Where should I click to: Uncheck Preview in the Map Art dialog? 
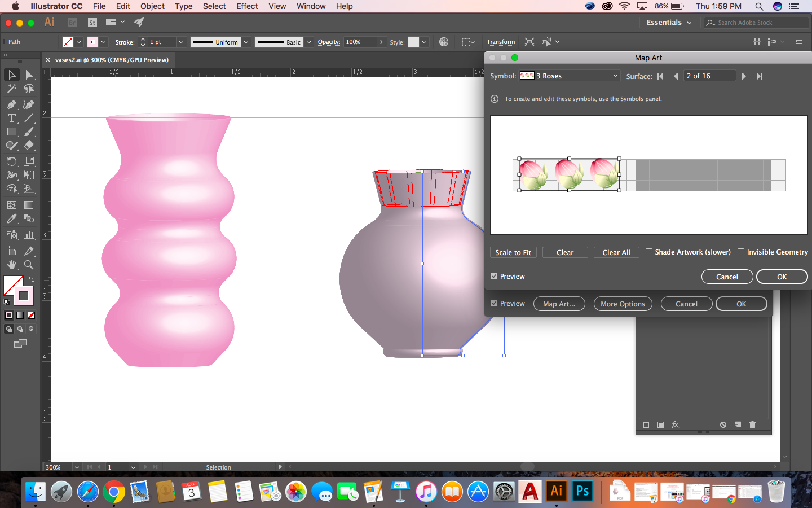tap(494, 277)
